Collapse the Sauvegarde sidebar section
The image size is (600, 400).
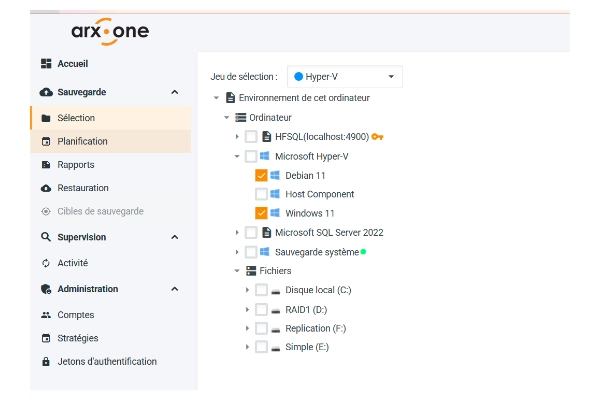175,92
